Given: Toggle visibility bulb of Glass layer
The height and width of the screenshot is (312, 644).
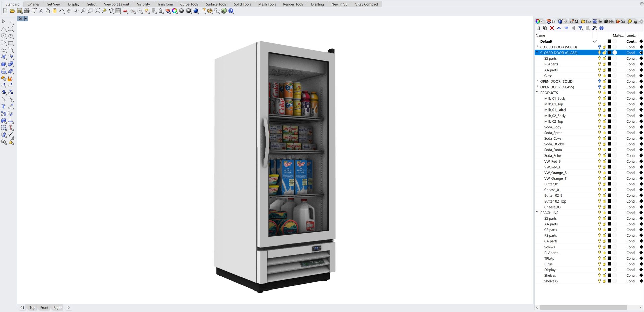Looking at the screenshot, I should point(599,76).
